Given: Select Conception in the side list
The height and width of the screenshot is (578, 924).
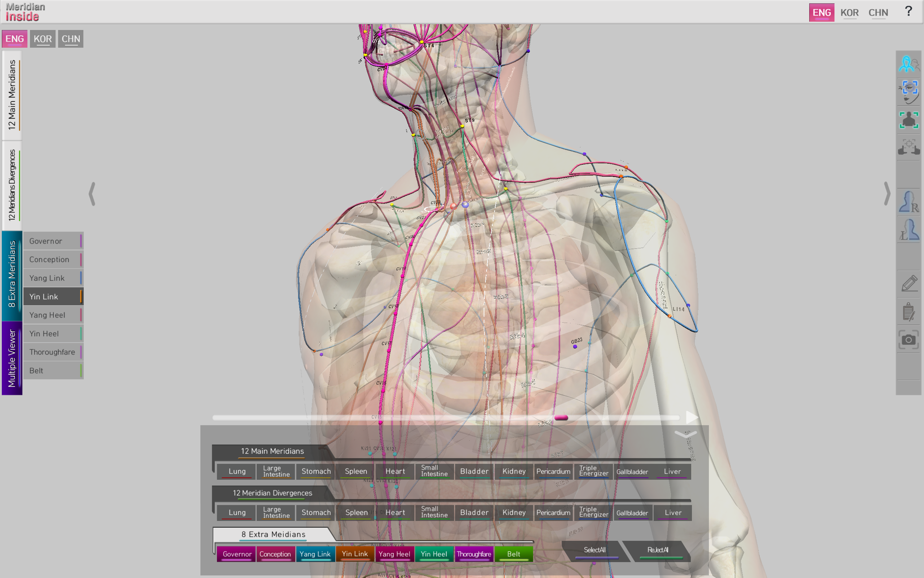Looking at the screenshot, I should pyautogui.click(x=53, y=260).
